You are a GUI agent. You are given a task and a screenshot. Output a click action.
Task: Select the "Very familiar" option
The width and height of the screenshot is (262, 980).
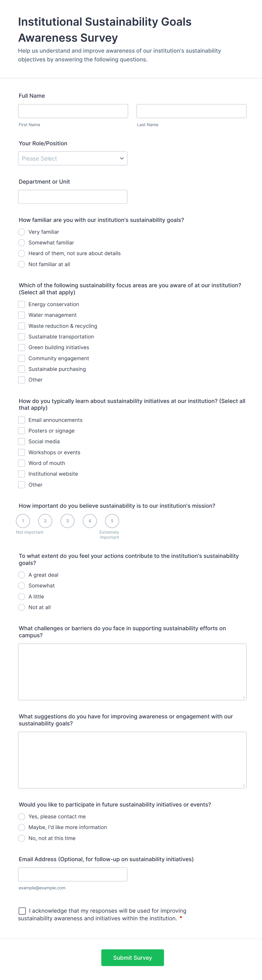[x=22, y=232]
